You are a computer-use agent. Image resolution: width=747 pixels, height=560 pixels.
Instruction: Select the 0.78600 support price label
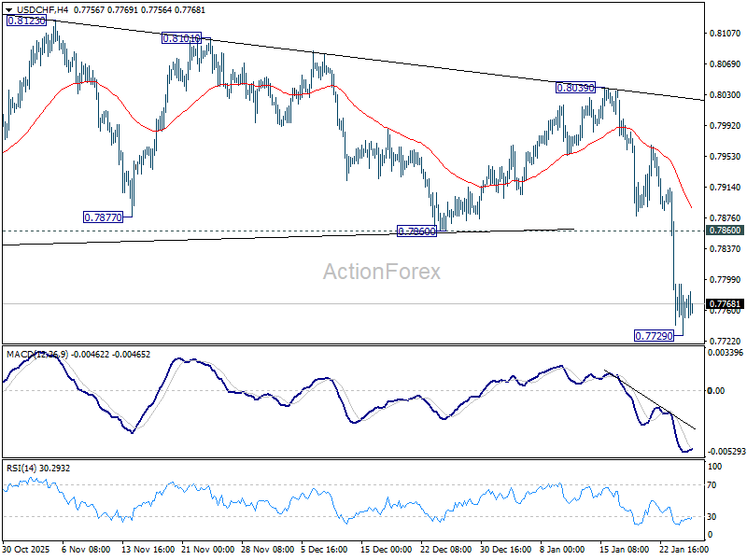pyautogui.click(x=416, y=231)
